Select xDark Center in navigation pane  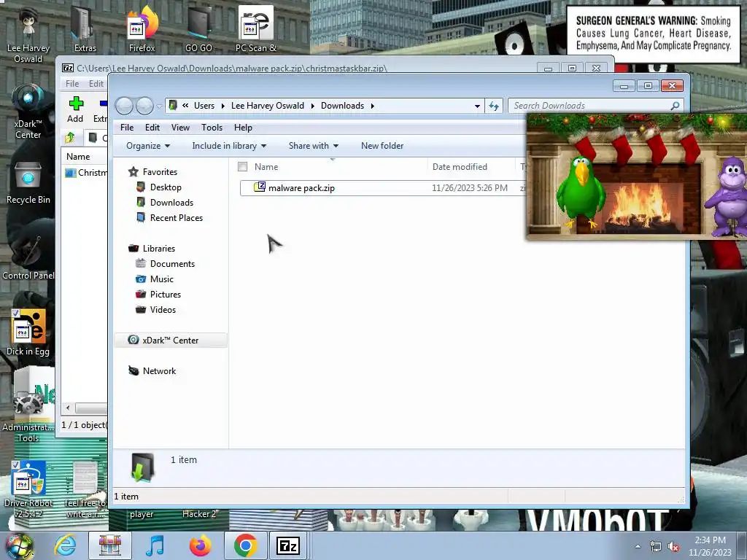point(170,340)
